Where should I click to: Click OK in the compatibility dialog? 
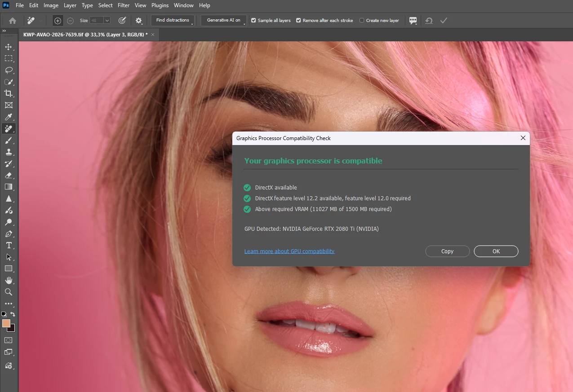click(496, 251)
